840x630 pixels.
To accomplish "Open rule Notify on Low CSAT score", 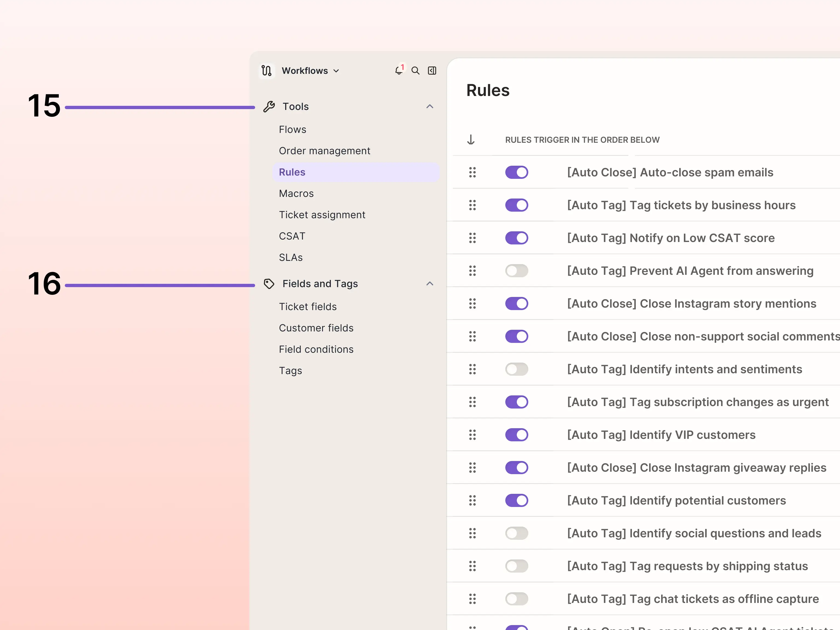I will 671,238.
